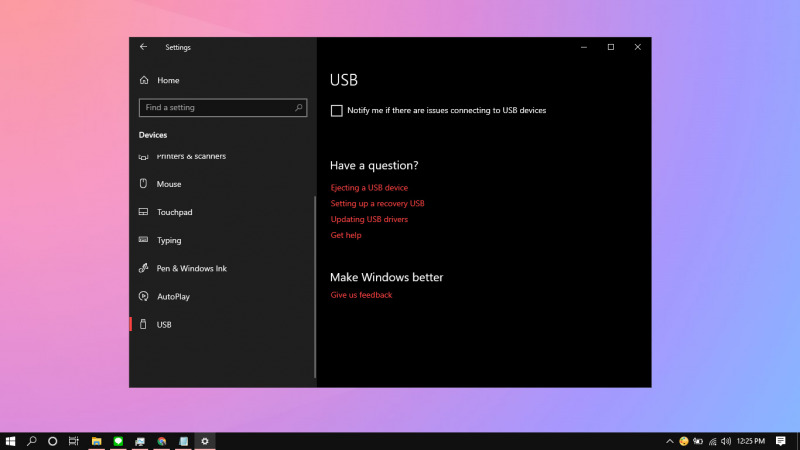The height and width of the screenshot is (450, 800).
Task: Open Pen & Windows Ink settings
Action: pos(191,268)
